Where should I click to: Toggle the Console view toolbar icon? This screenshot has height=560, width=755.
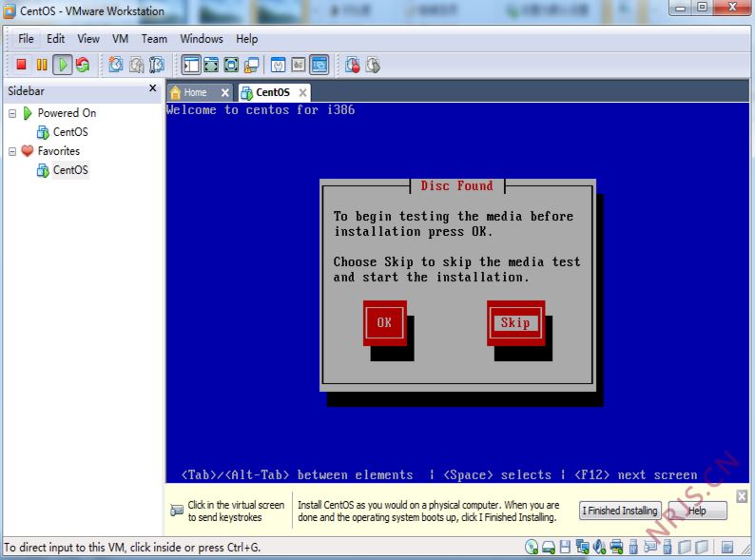coord(319,65)
